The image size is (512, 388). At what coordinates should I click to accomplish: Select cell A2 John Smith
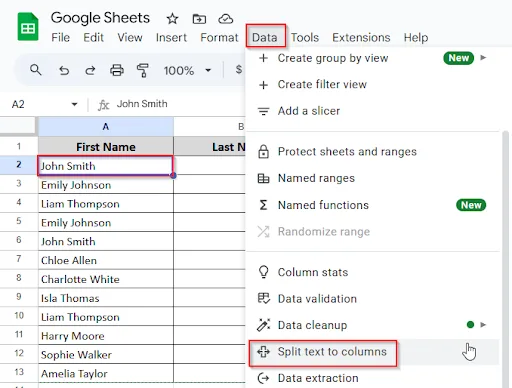click(x=106, y=166)
